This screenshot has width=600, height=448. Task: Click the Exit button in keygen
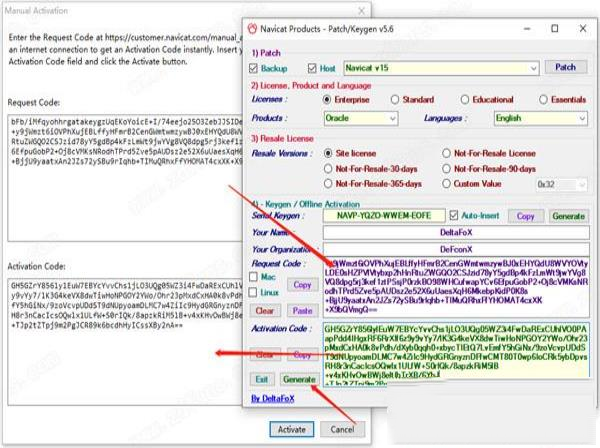point(262,379)
